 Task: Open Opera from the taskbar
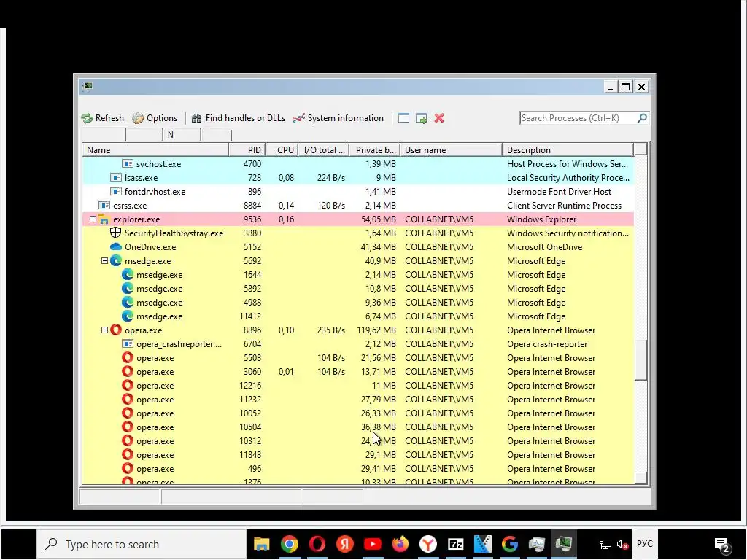pos(317,544)
